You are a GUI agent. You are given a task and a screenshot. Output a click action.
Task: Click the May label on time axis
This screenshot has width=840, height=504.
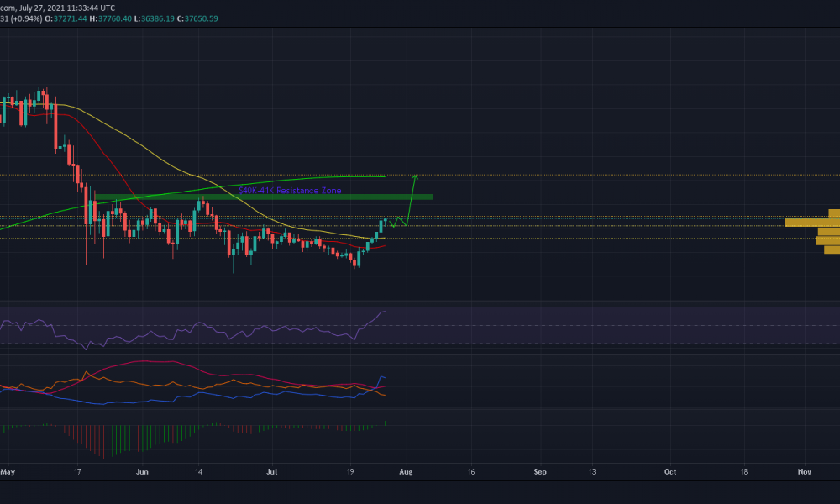(x=8, y=472)
